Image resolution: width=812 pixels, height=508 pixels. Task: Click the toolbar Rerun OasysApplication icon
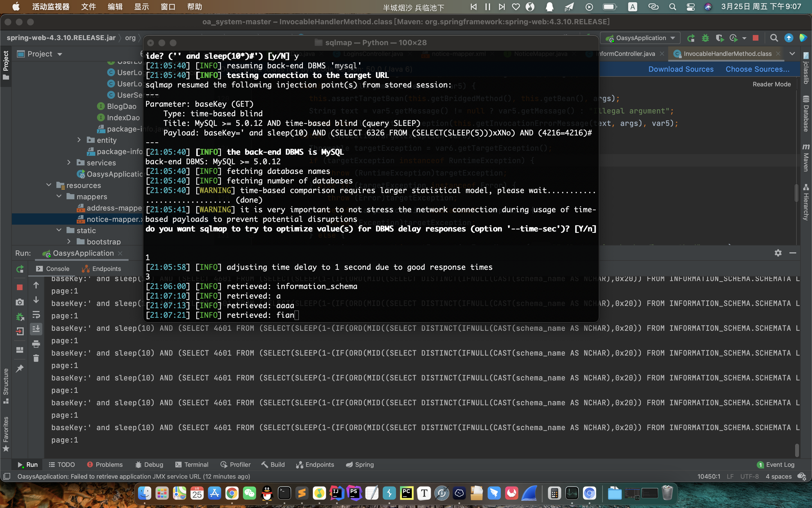[x=690, y=38]
